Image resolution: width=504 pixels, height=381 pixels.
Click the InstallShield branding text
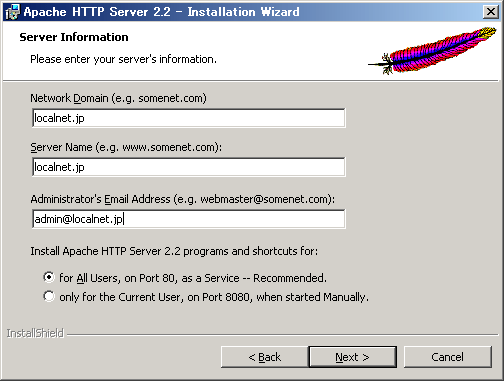point(35,333)
